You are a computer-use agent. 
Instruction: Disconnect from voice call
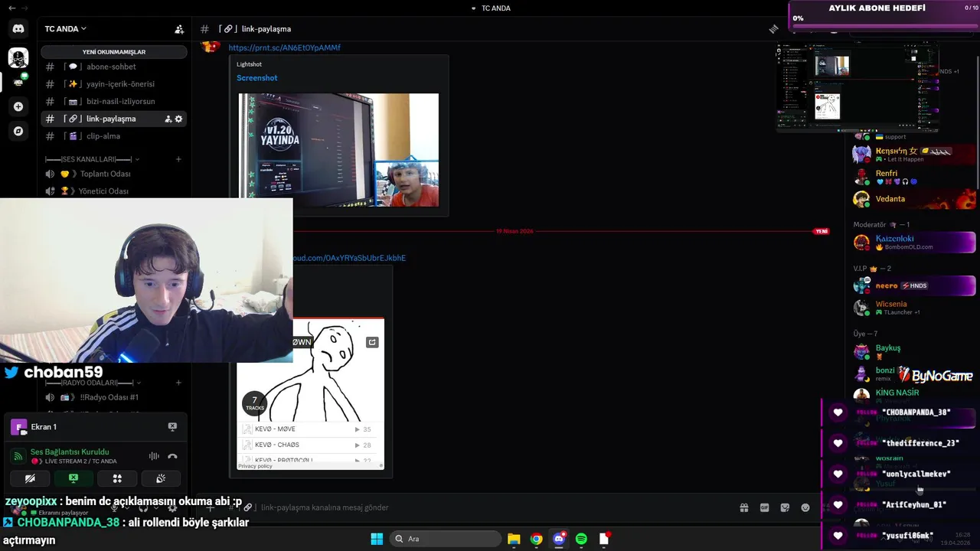172,456
